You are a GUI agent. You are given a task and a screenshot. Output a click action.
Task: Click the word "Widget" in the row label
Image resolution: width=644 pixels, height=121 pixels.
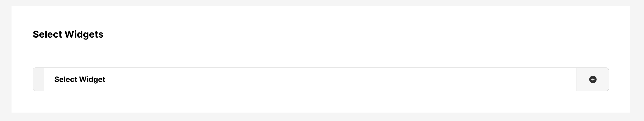pyautogui.click(x=92, y=79)
